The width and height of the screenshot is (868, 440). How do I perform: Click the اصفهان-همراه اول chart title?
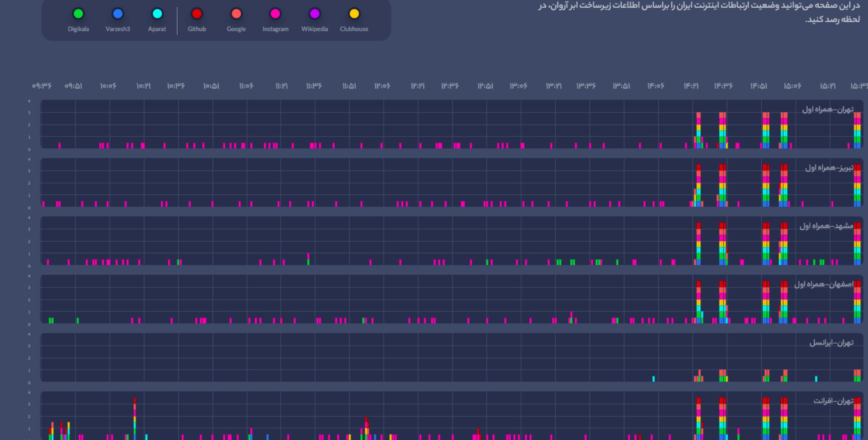click(824, 284)
